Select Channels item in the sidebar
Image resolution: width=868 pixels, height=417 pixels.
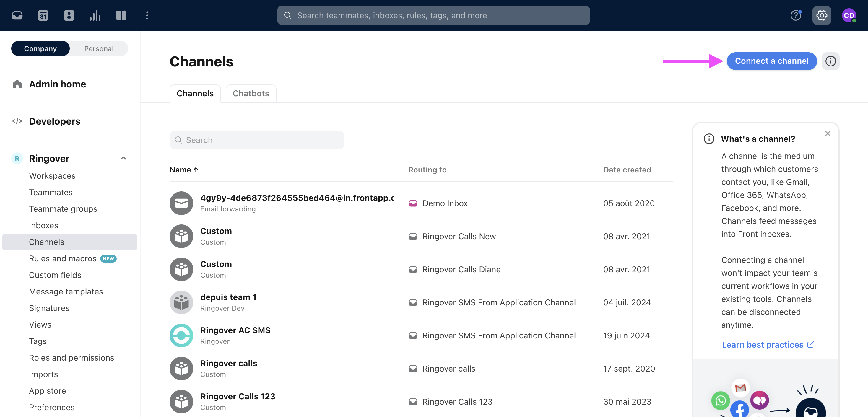pyautogui.click(x=69, y=242)
